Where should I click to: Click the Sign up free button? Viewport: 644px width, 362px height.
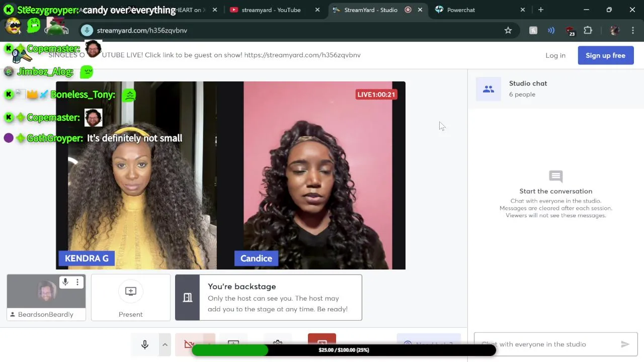click(x=606, y=55)
